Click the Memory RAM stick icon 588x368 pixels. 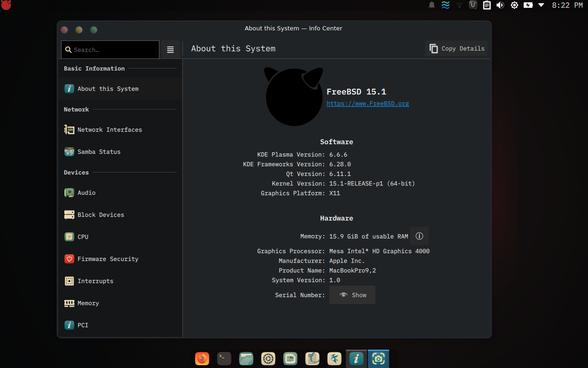[69, 303]
